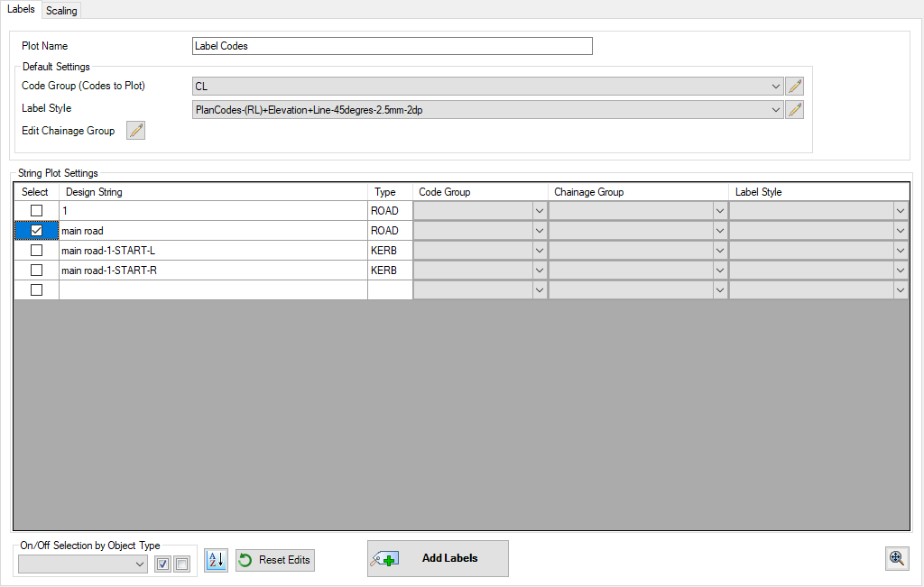Click the A-Z sort icon

tap(216, 560)
